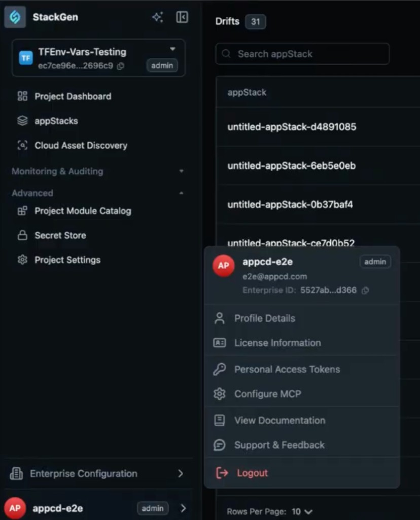Click the Secret Store lock icon

(22, 235)
